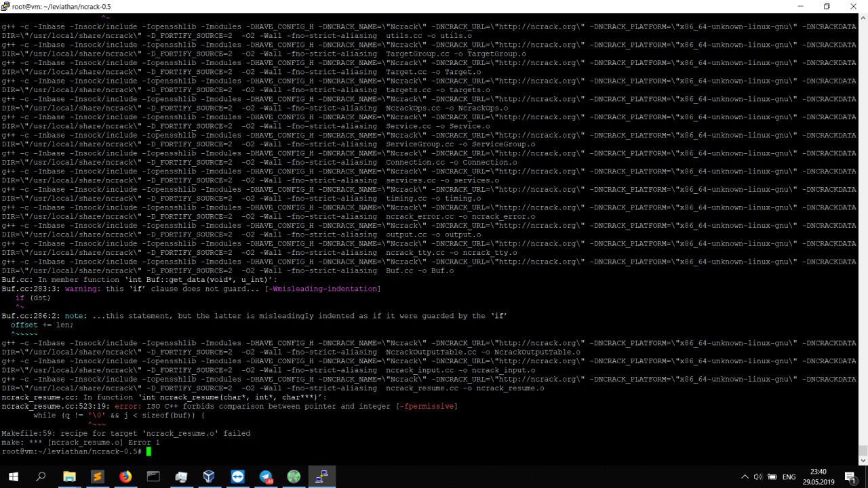The width and height of the screenshot is (868, 488).
Task: Click the green cursor at the prompt
Action: pos(149,451)
